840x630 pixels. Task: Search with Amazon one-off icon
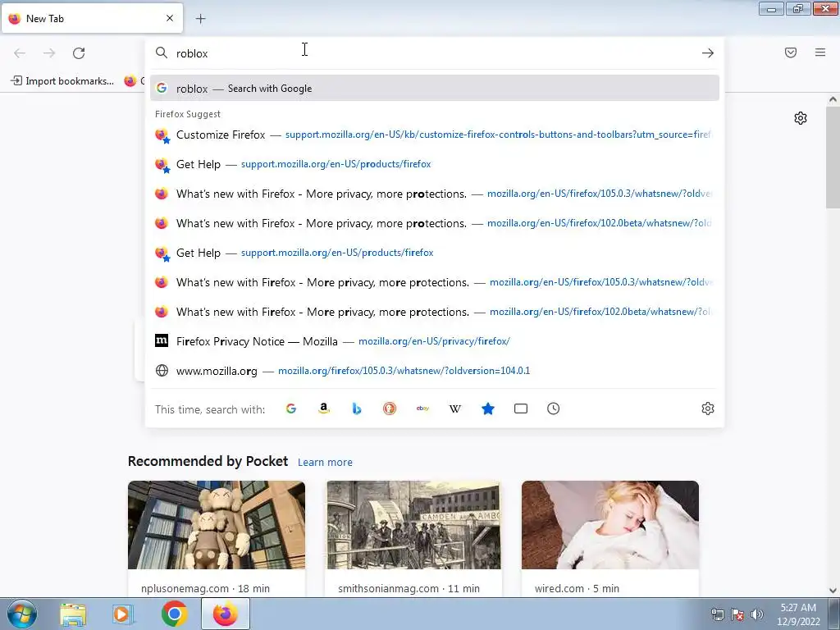tap(323, 409)
